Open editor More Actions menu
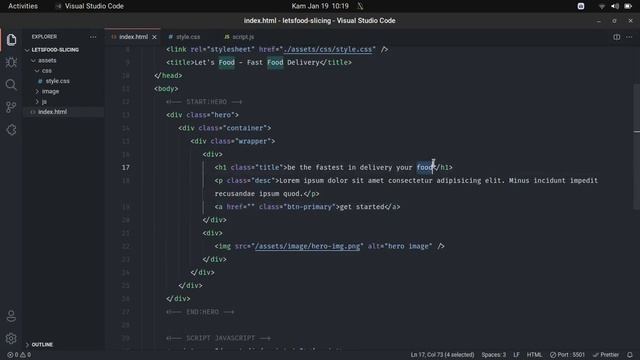Screen dimensions: 640x360 pyautogui.click(x=629, y=37)
